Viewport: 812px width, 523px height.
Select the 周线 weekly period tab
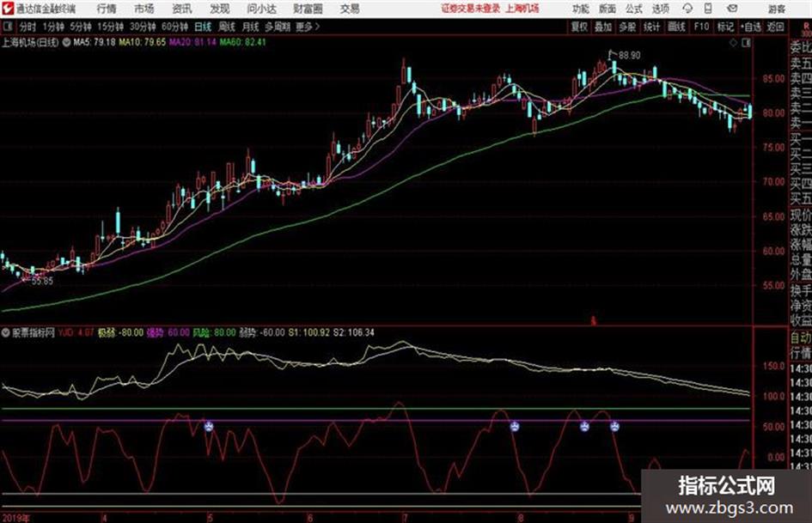point(227,27)
